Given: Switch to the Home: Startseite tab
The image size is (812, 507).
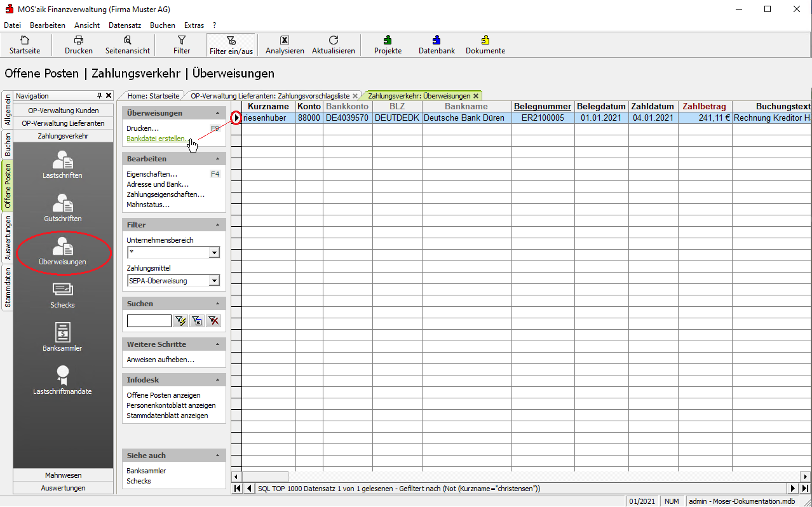Looking at the screenshot, I should [153, 96].
